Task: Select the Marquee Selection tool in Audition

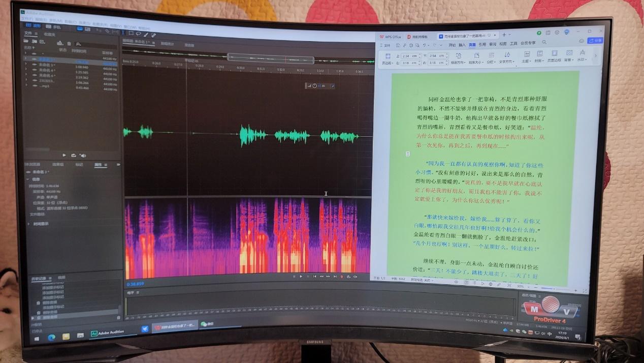Action: pos(131,33)
